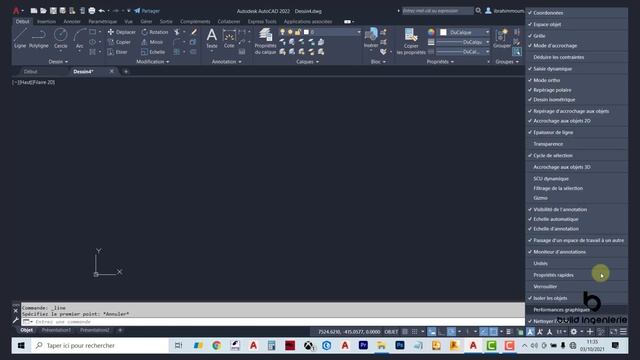
Task: Expand the Dessin panel
Action: (x=58, y=62)
